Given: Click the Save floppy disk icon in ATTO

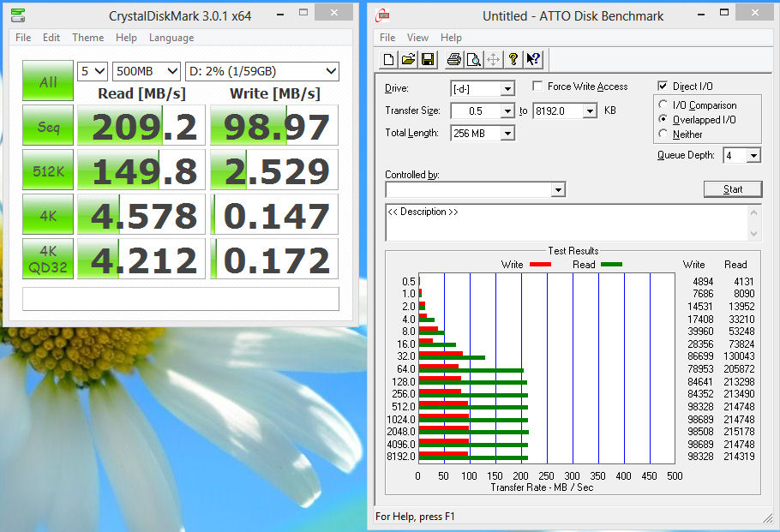Looking at the screenshot, I should [428, 60].
